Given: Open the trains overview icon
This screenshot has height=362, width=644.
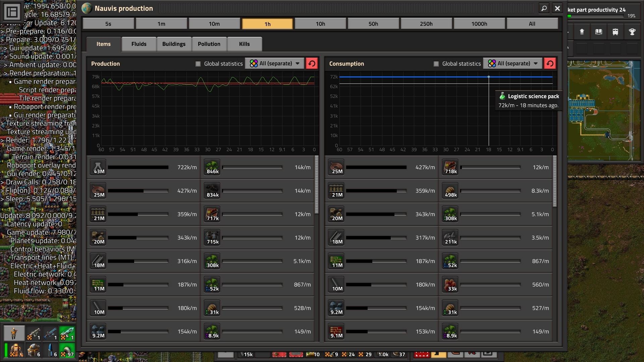Looking at the screenshot, I should point(615,32).
